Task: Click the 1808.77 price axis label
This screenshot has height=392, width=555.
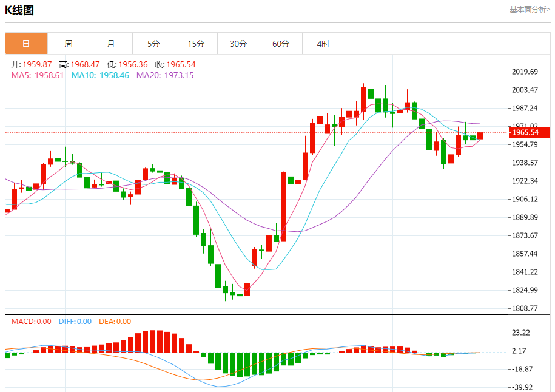Action: pos(525,308)
